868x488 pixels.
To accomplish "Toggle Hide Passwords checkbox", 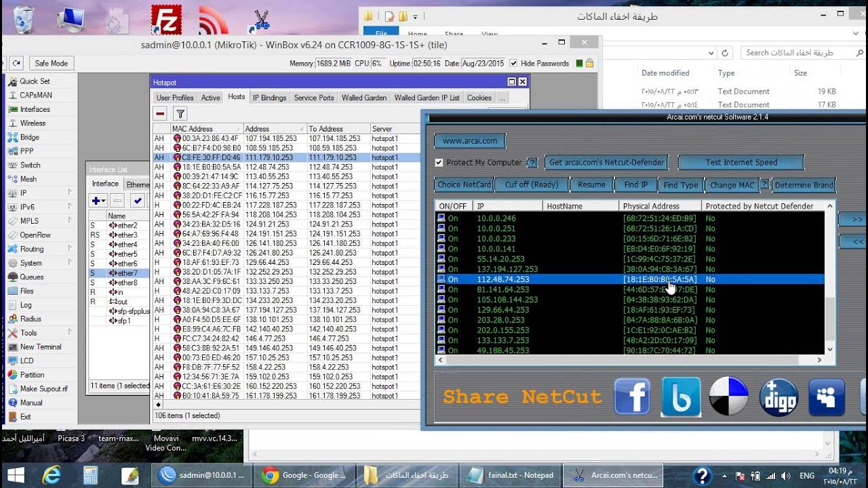I will [x=513, y=63].
